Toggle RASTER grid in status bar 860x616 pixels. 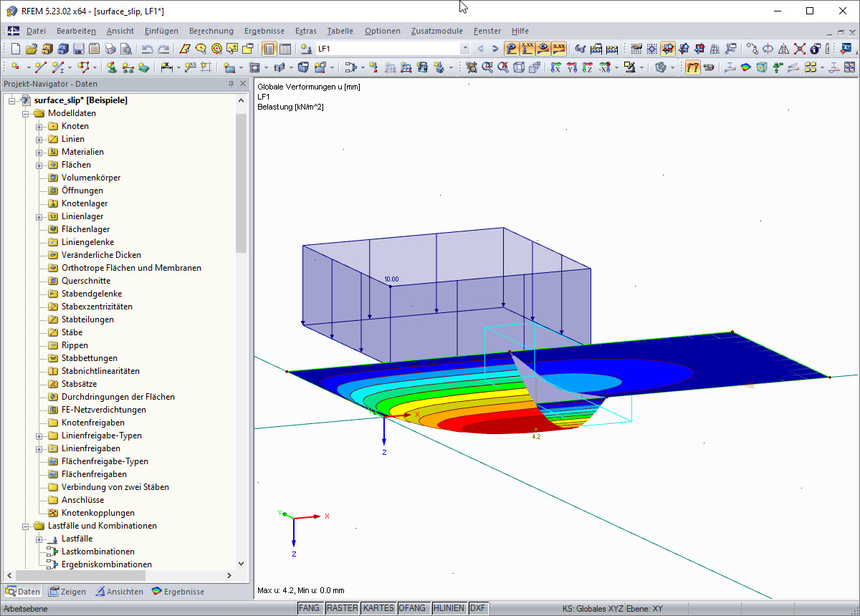click(x=342, y=608)
